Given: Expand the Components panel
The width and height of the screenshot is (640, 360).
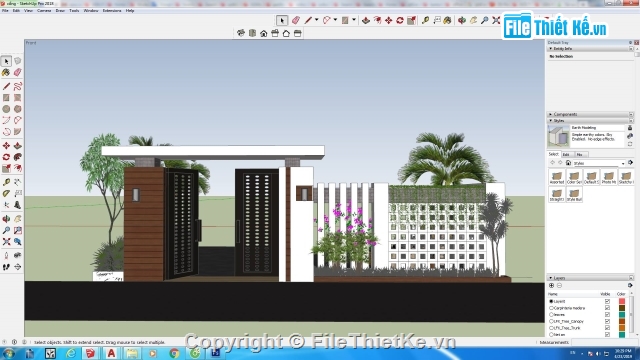Looking at the screenshot, I should tap(551, 114).
